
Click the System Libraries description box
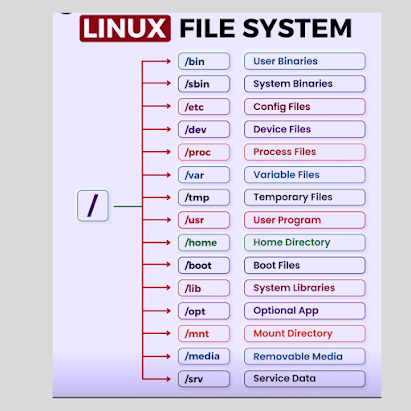(x=305, y=288)
